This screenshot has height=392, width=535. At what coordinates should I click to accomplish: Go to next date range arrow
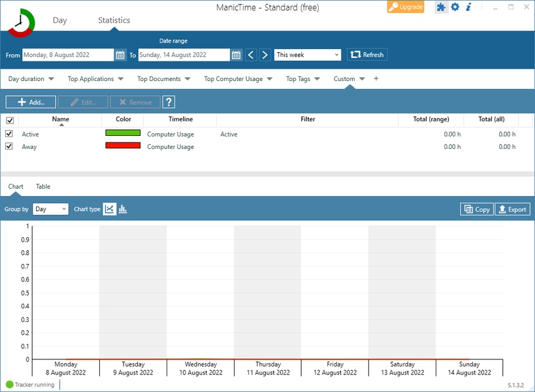265,55
